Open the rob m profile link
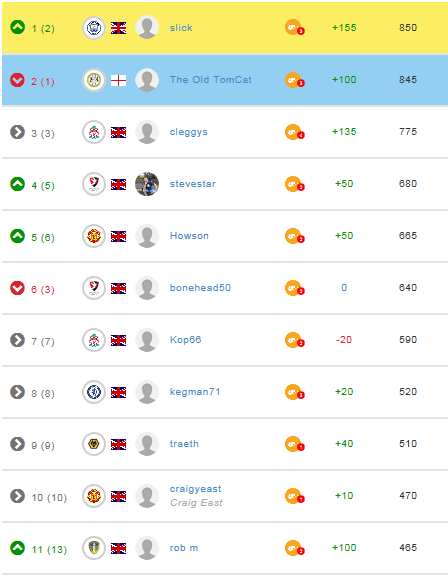This screenshot has height=576, width=448. pyautogui.click(x=184, y=548)
